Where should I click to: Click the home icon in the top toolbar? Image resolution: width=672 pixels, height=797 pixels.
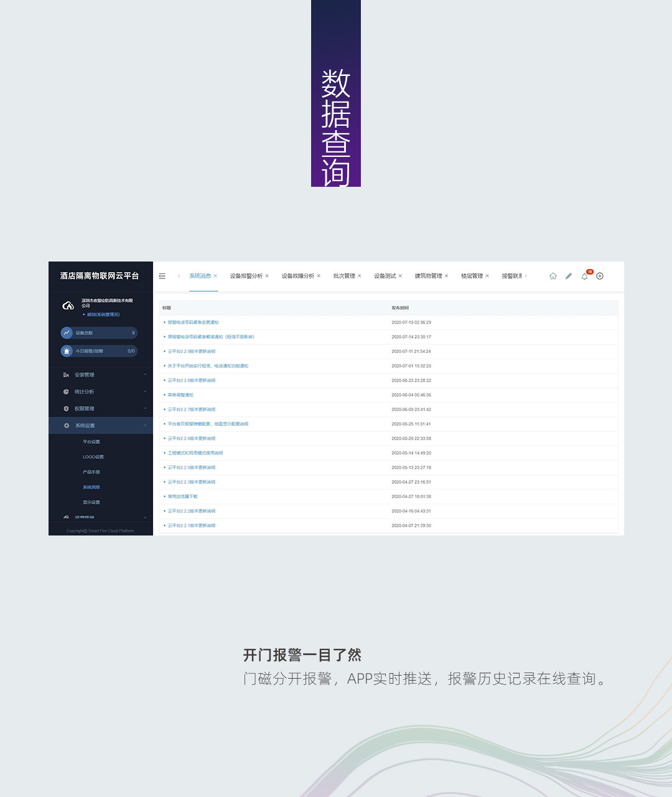553,276
